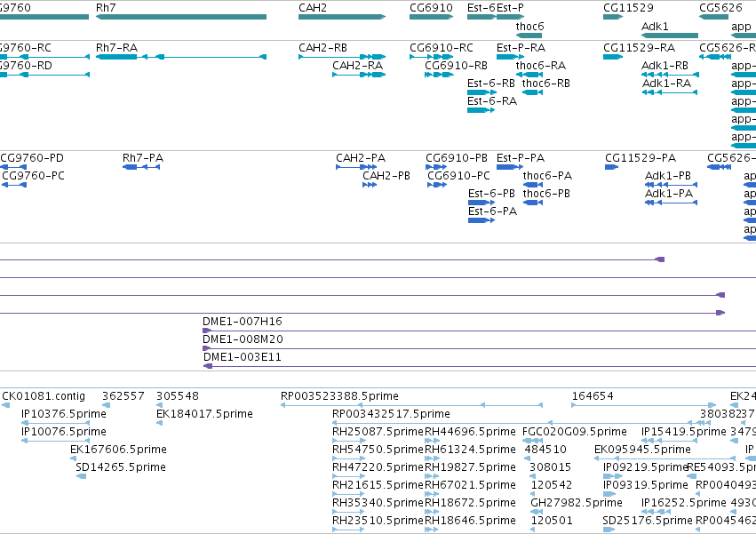Click the DME1-007H16 clone label
The height and width of the screenshot is (534, 756).
(x=242, y=322)
